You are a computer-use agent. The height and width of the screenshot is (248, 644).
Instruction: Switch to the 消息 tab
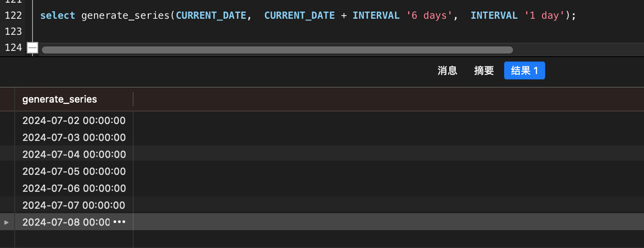pos(447,70)
